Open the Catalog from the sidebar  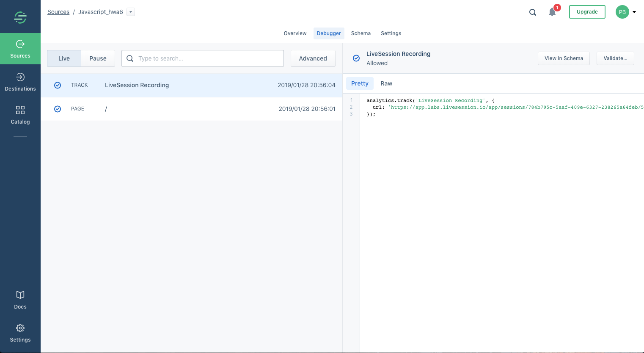pyautogui.click(x=20, y=114)
